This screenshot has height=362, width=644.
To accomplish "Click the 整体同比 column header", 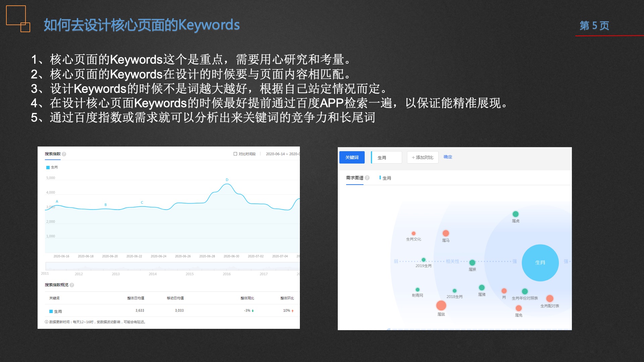I will coord(247,298).
